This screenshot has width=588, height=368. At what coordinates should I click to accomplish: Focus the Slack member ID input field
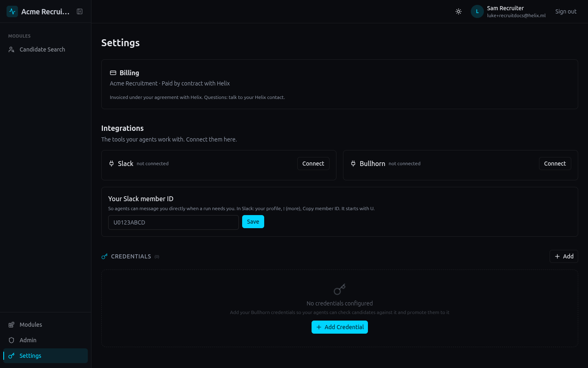(174, 222)
